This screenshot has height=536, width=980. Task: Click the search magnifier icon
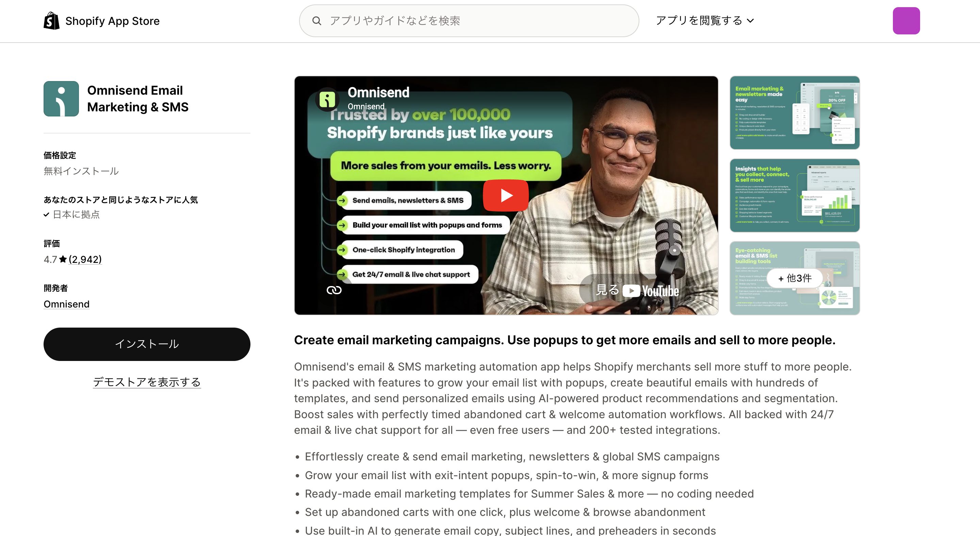point(316,20)
